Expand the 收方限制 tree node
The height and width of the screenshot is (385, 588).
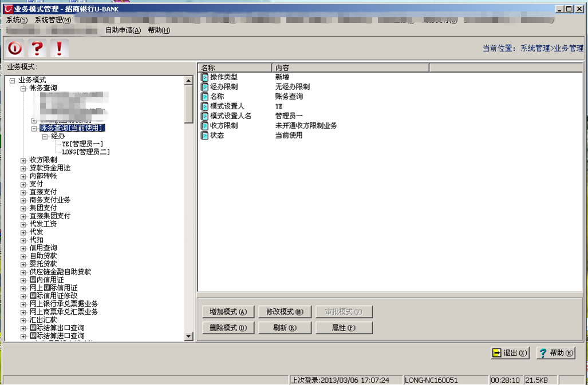(23, 161)
